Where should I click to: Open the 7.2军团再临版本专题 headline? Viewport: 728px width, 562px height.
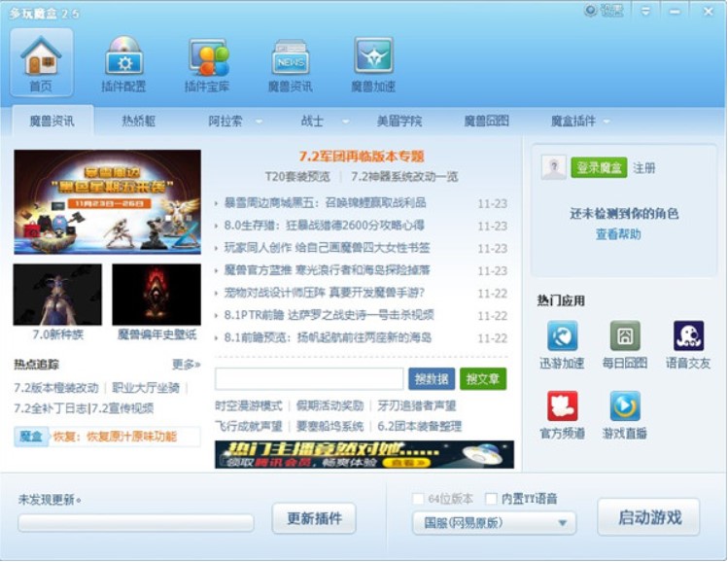coord(362,157)
